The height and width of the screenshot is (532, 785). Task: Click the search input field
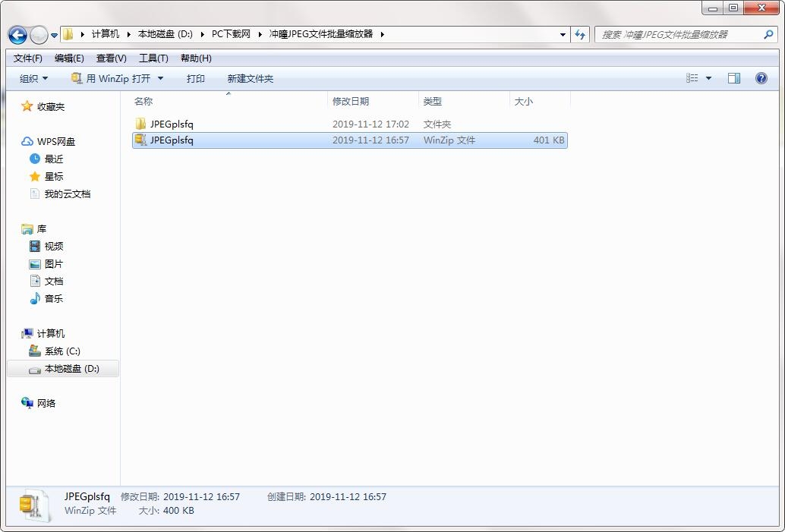point(679,35)
